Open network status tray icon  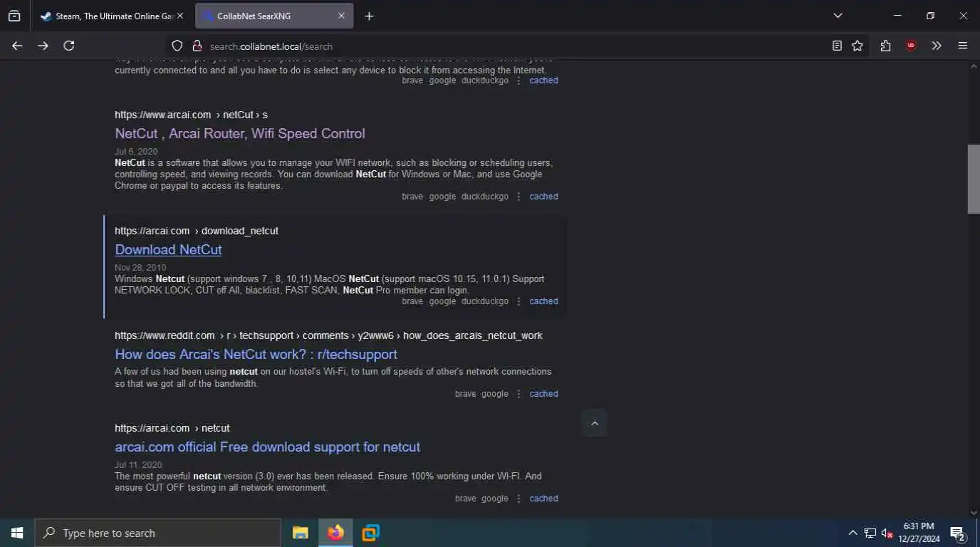870,533
